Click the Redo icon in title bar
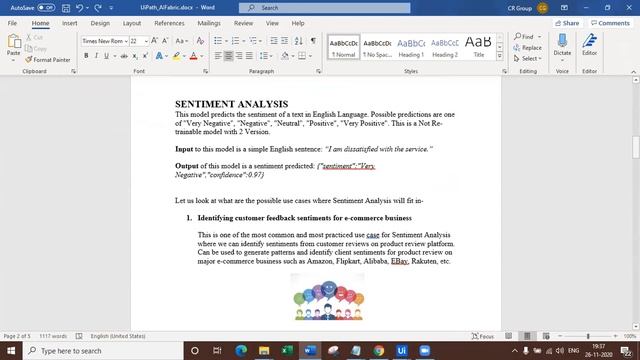 coord(98,8)
